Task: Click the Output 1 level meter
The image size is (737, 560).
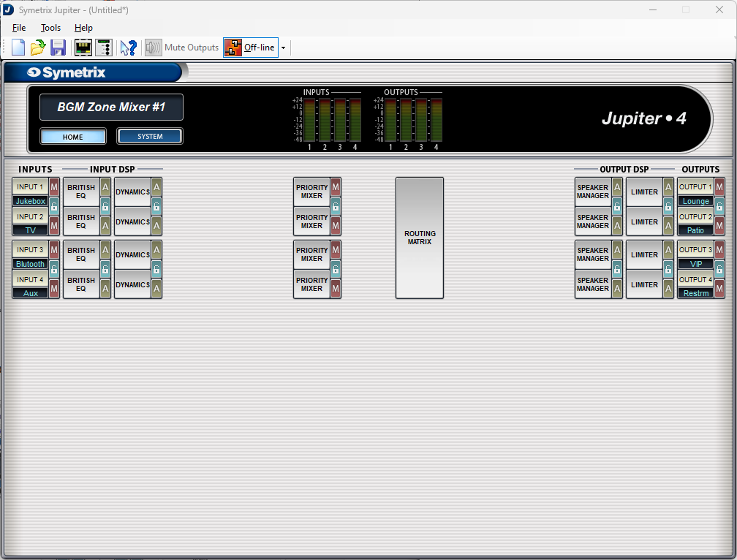Action: click(390, 120)
